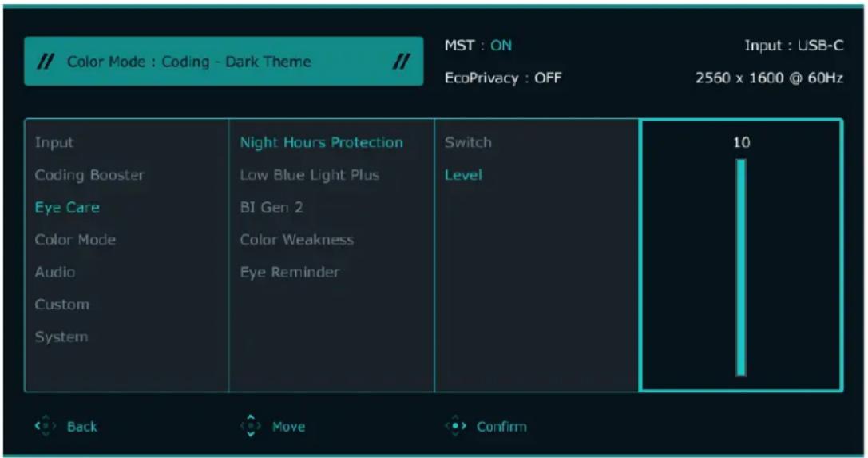This screenshot has height=458, width=868.
Task: Click the level value 10
Action: (x=741, y=142)
